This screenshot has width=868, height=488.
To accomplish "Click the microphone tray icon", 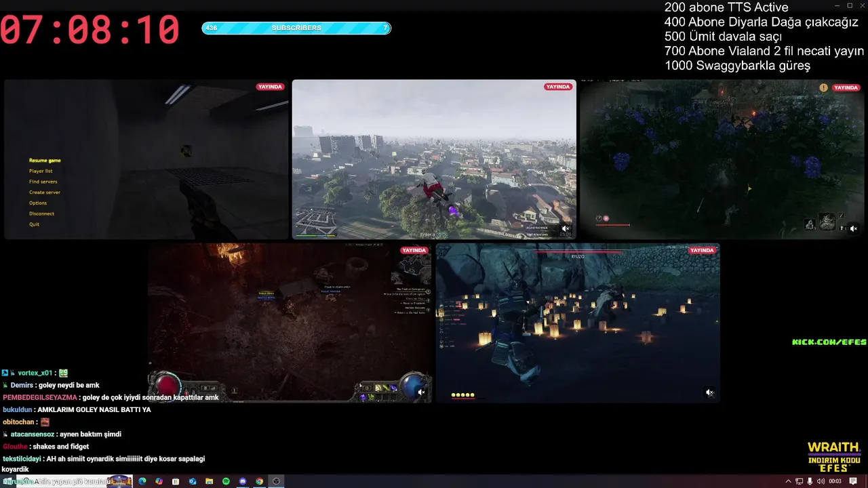I will click(x=810, y=481).
